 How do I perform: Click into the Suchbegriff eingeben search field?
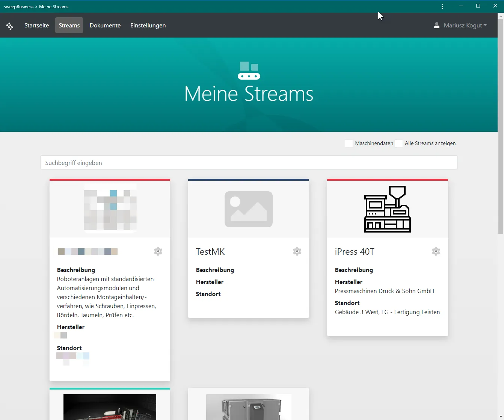[249, 162]
